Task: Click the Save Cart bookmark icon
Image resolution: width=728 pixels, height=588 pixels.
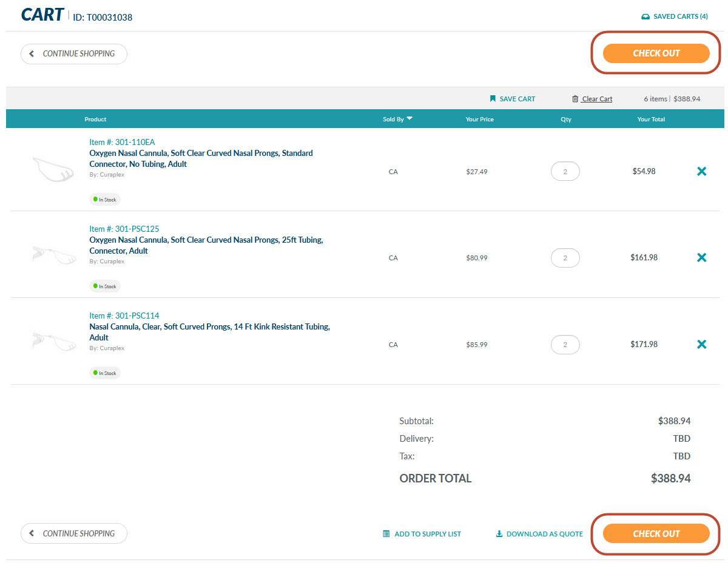Action: pos(493,99)
